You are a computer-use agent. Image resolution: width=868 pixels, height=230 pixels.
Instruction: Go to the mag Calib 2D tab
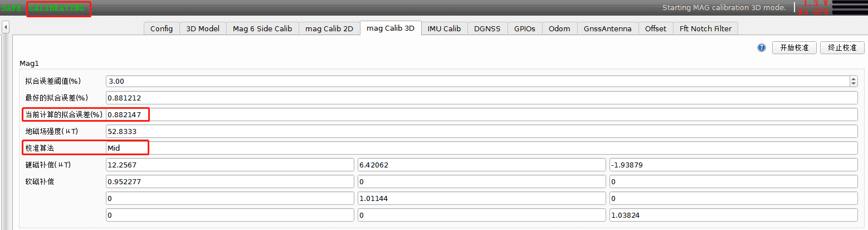[329, 28]
